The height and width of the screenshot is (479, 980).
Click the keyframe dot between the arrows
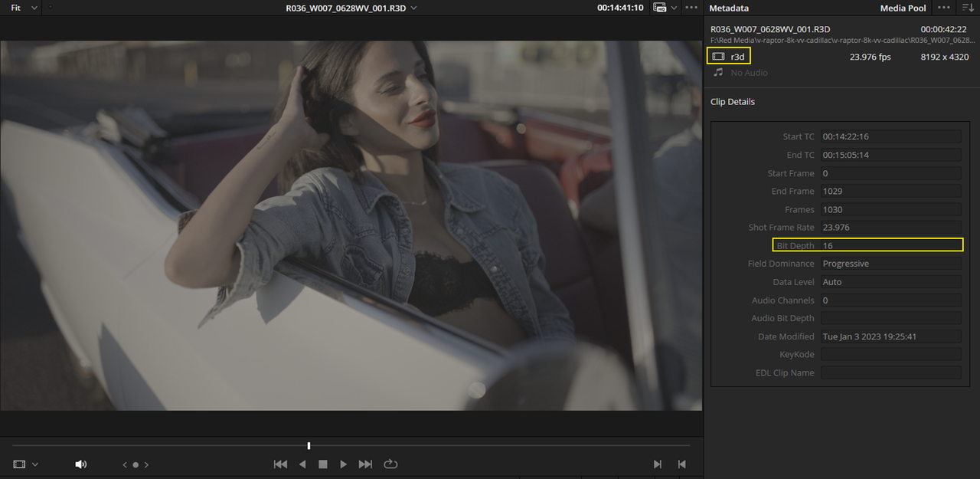click(136, 464)
